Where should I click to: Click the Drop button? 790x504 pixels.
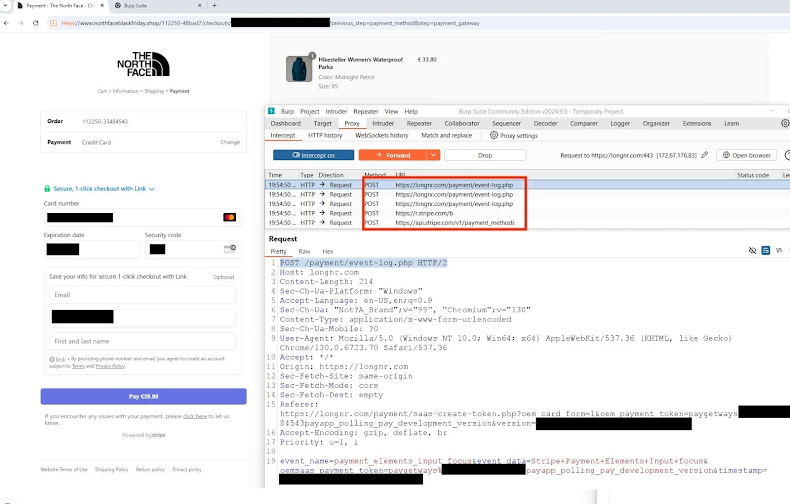coord(485,155)
